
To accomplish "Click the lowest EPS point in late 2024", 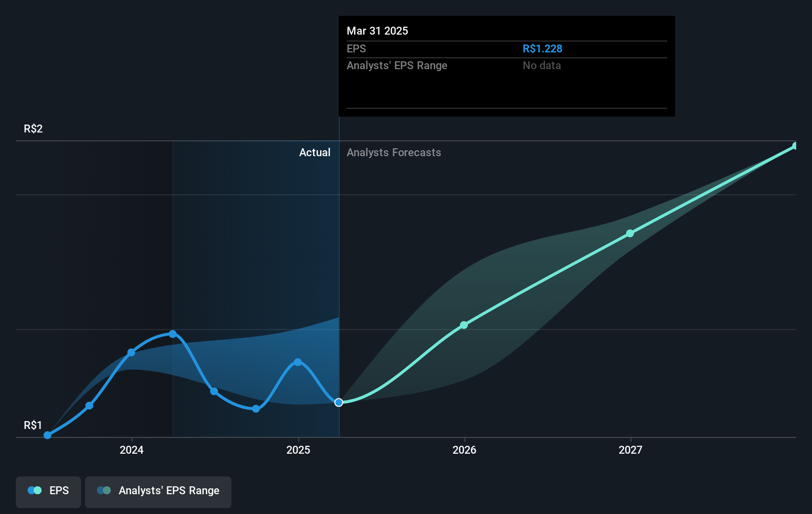I will [256, 409].
